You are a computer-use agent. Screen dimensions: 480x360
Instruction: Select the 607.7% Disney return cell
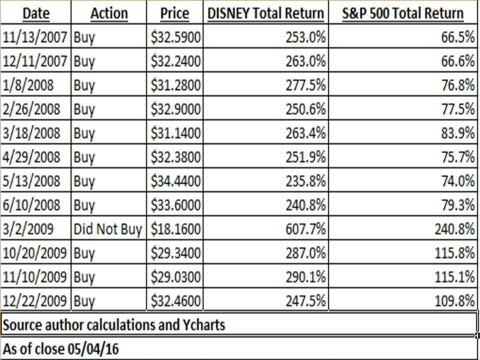pos(266,229)
